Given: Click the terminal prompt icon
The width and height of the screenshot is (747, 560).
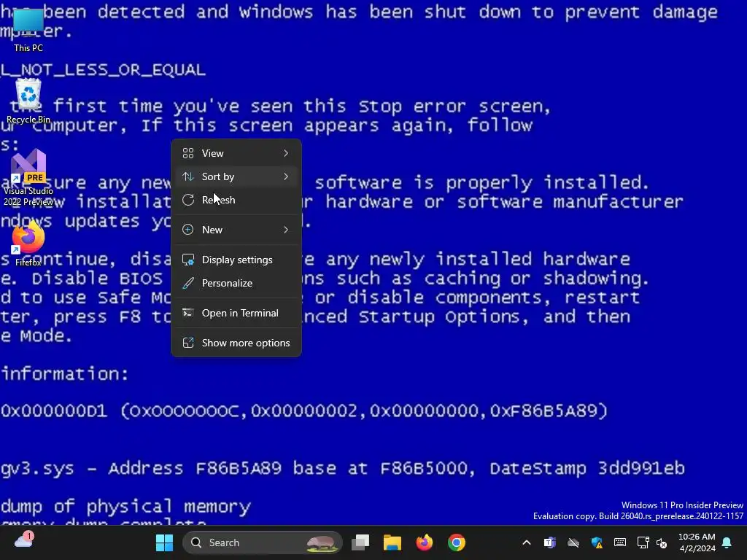Looking at the screenshot, I should [x=188, y=313].
